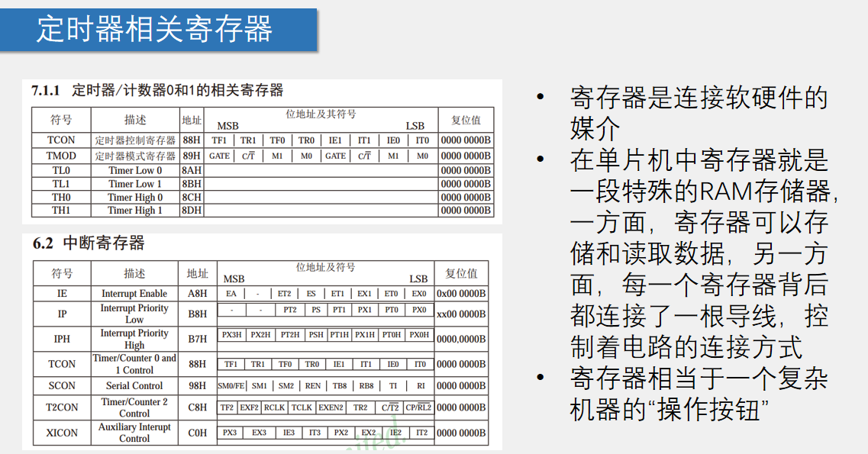Click the SM0/FE bit in SCON row
This screenshot has width=868, height=454.
coord(231,385)
